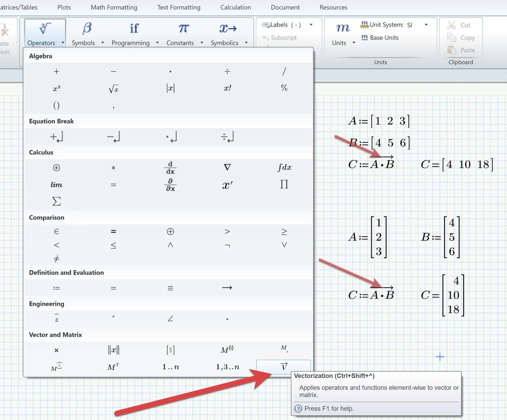The height and width of the screenshot is (420, 507).
Task: Insert the not equal operator
Action: click(56, 259)
